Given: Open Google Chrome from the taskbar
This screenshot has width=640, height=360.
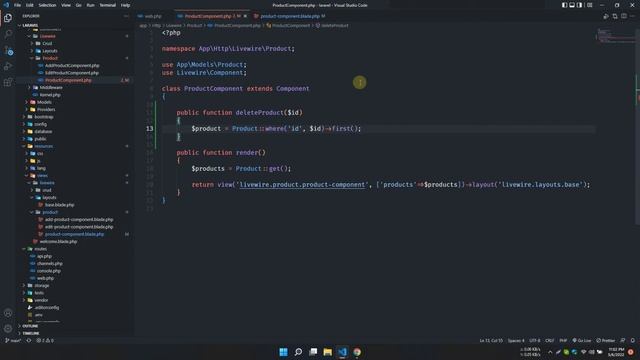Looking at the screenshot, I should [x=357, y=352].
